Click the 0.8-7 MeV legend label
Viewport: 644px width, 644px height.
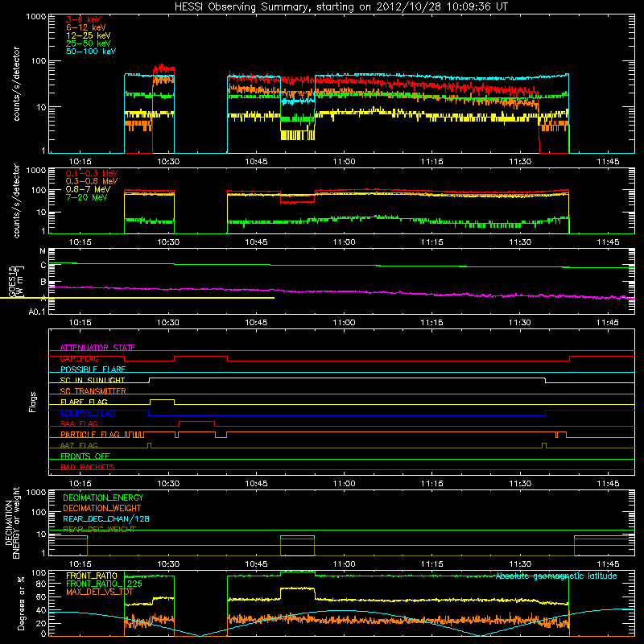[x=88, y=189]
